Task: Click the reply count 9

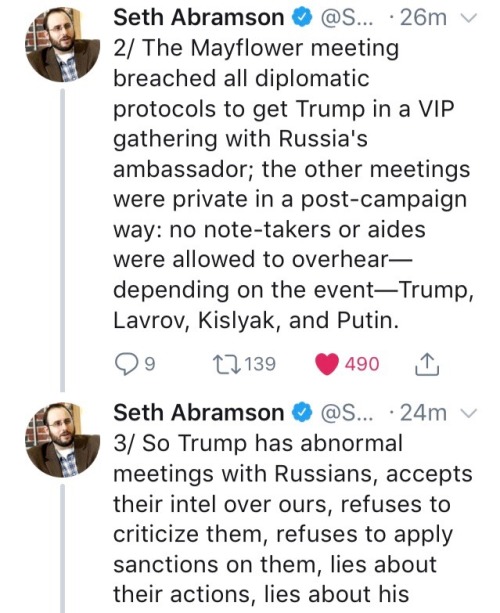Action: (x=150, y=364)
